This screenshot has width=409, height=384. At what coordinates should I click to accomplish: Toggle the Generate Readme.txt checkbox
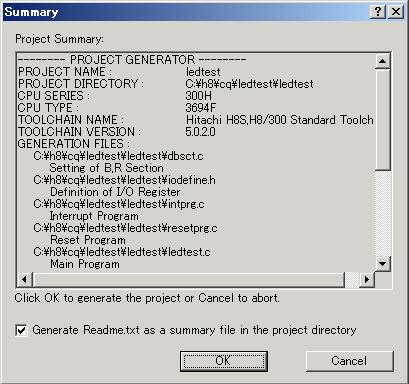click(21, 330)
